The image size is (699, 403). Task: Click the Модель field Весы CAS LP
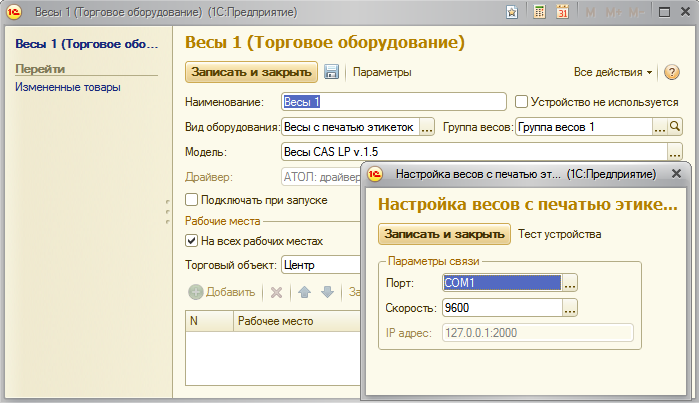tap(474, 152)
